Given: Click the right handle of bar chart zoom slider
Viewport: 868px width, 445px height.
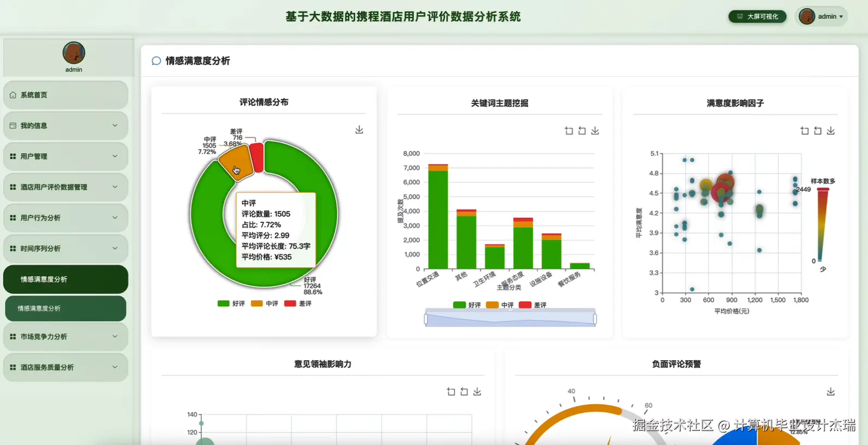Looking at the screenshot, I should 595,319.
